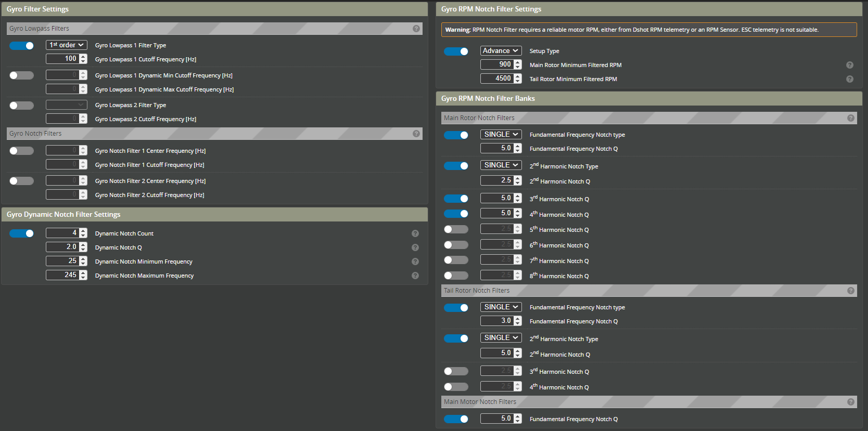Open help for Tail Rotor Notch Filters

[850, 291]
